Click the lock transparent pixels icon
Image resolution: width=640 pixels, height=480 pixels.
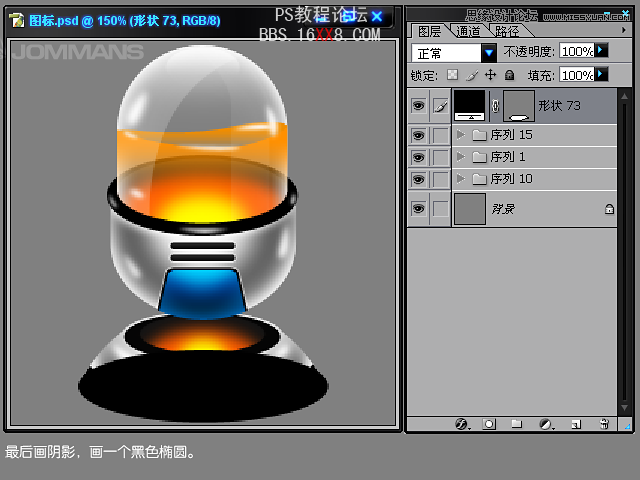(452, 75)
